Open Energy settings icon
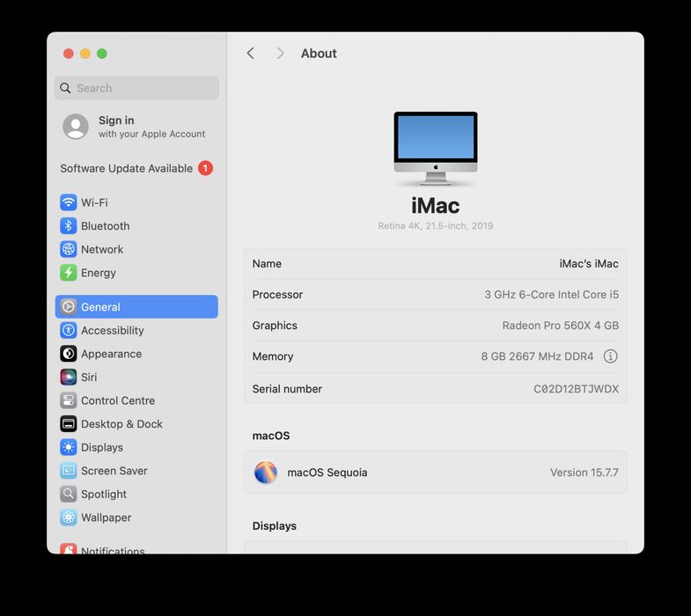This screenshot has width=691, height=616. pyautogui.click(x=69, y=272)
